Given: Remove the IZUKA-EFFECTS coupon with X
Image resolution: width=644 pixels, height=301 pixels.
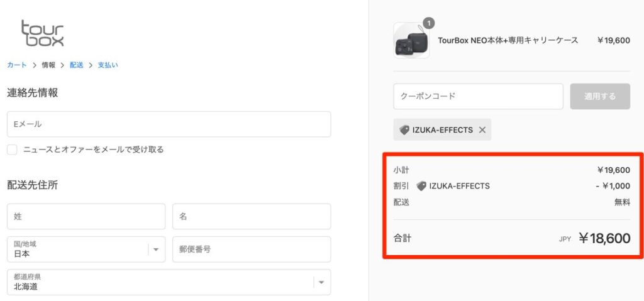Looking at the screenshot, I should (x=482, y=129).
